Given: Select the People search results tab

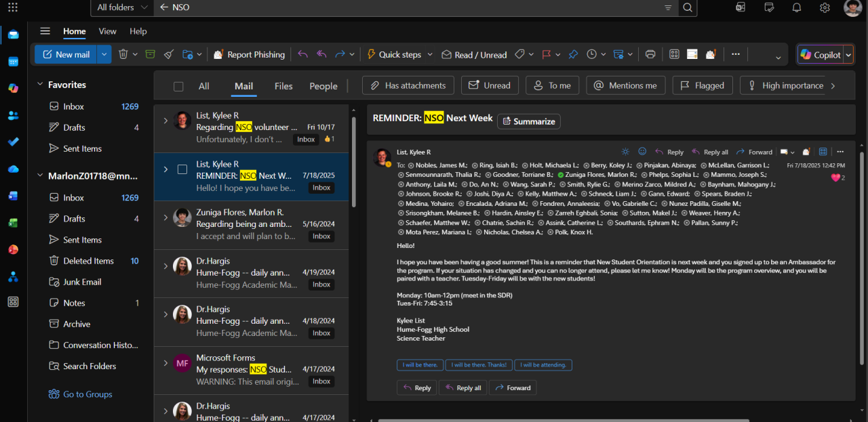Looking at the screenshot, I should [323, 86].
